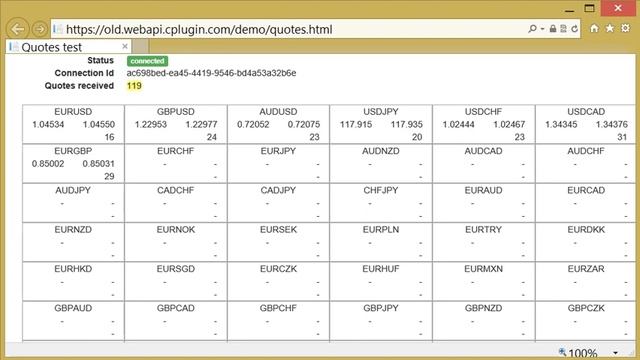
Task: Open a new tab next to Quotes test
Action: point(140,47)
